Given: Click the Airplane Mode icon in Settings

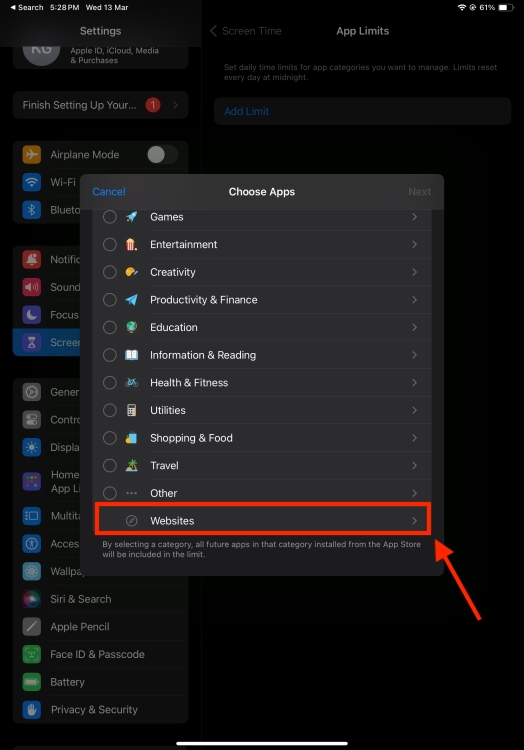Looking at the screenshot, I should pyautogui.click(x=32, y=154).
